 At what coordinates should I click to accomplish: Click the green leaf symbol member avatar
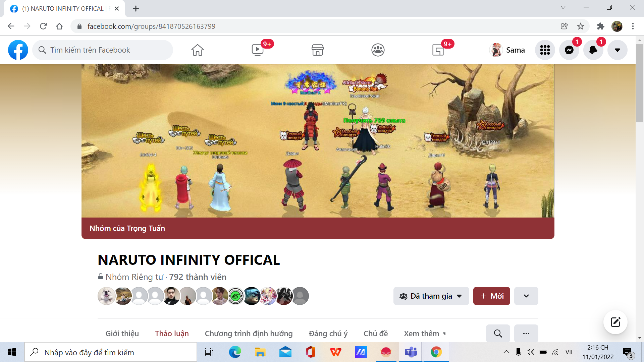pyautogui.click(x=236, y=296)
